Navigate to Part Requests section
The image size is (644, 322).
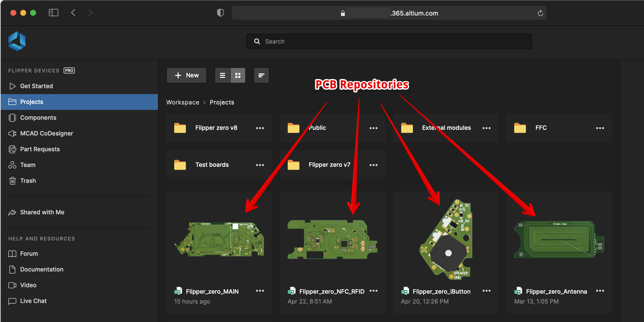click(x=40, y=149)
